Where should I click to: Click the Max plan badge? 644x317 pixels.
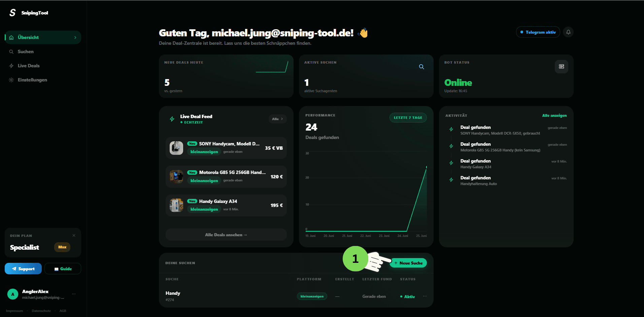click(62, 247)
